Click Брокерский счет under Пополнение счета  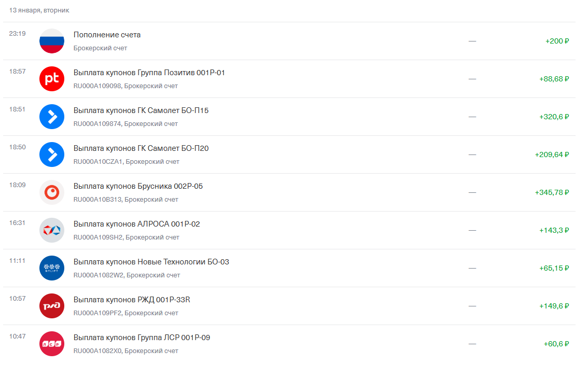point(100,48)
